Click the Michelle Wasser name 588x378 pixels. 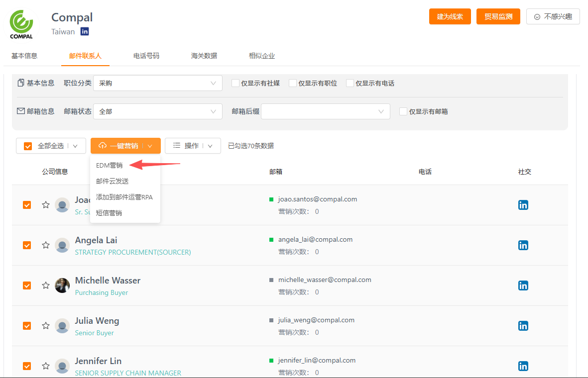108,280
